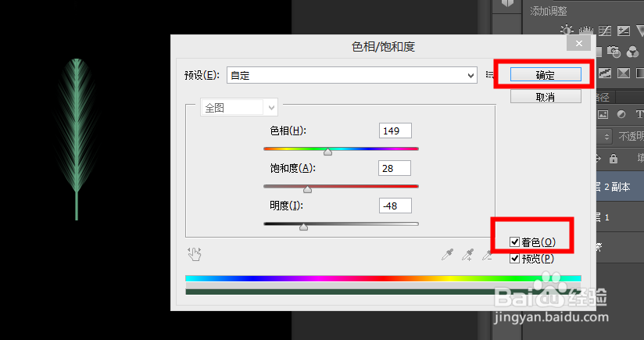The width and height of the screenshot is (644, 340).
Task: Click the lightness slider handle
Action: tap(303, 227)
